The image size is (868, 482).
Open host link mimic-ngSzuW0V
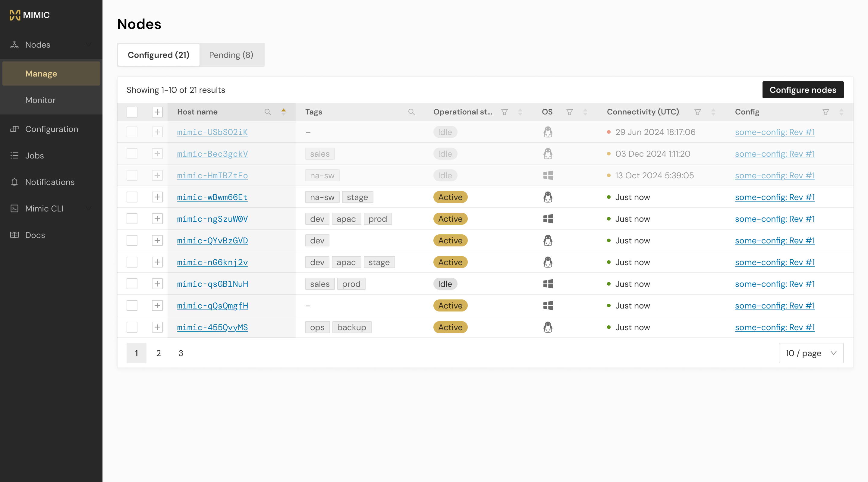(x=212, y=219)
